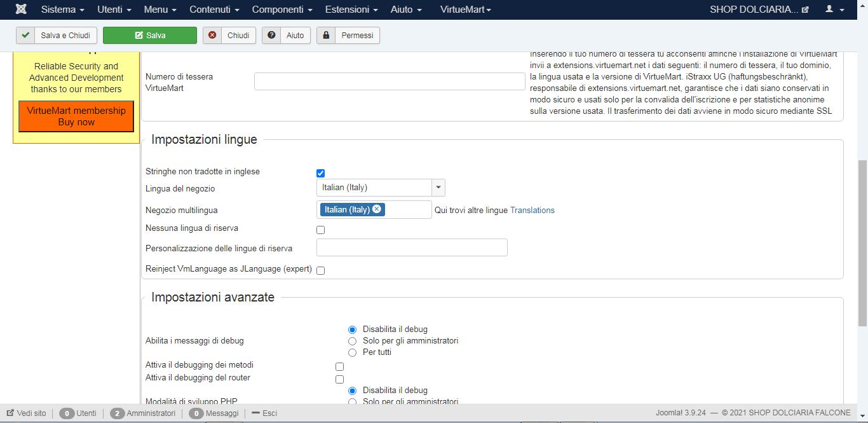Click the red Chiudi cancel icon
This screenshot has height=423, width=868.
click(x=212, y=36)
